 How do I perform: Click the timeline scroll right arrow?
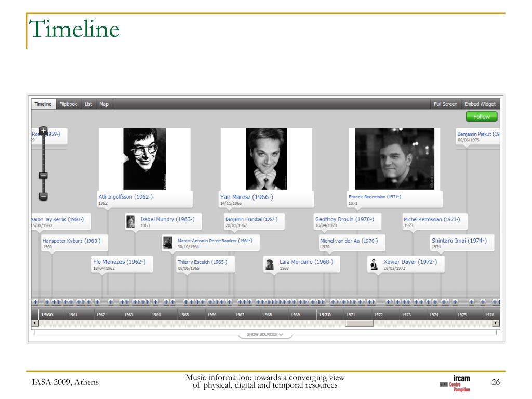(x=496, y=323)
